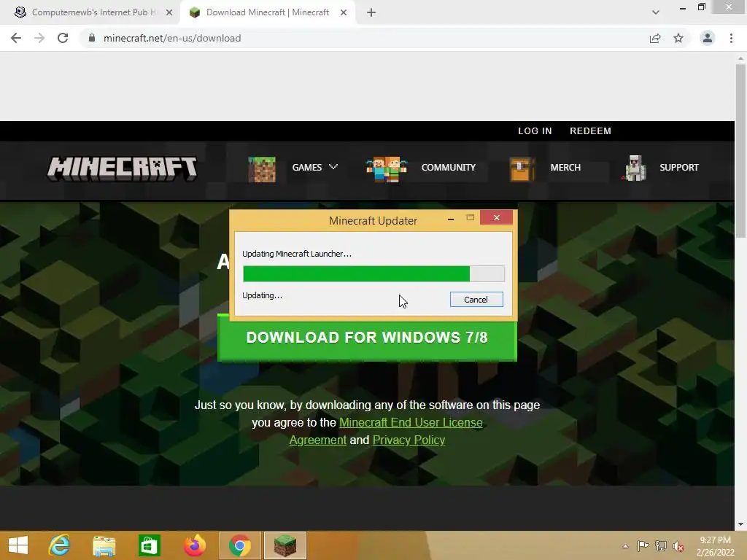Share this page via share icon
Image resolution: width=747 pixels, height=560 pixels.
tap(655, 38)
